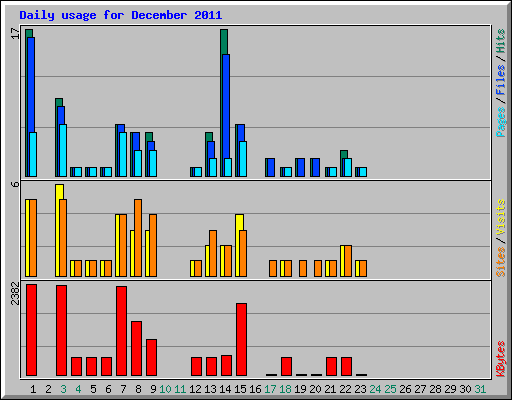Click day '15' on the x-axis
Screen dimensions: 512x400
pyautogui.click(x=240, y=389)
